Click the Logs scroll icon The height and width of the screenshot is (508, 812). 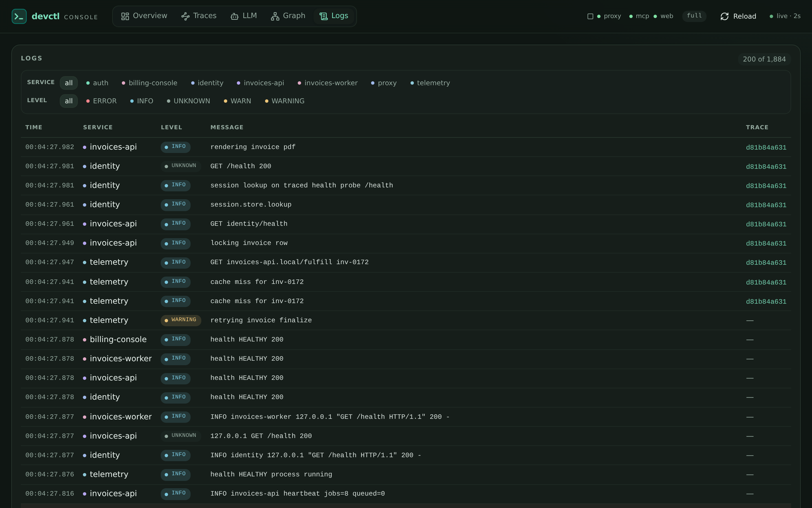(x=323, y=16)
